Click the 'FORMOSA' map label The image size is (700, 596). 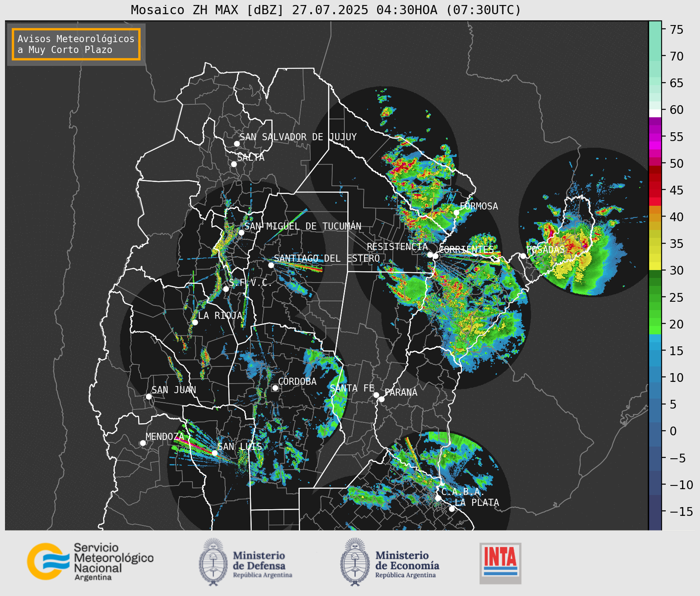click(x=479, y=206)
